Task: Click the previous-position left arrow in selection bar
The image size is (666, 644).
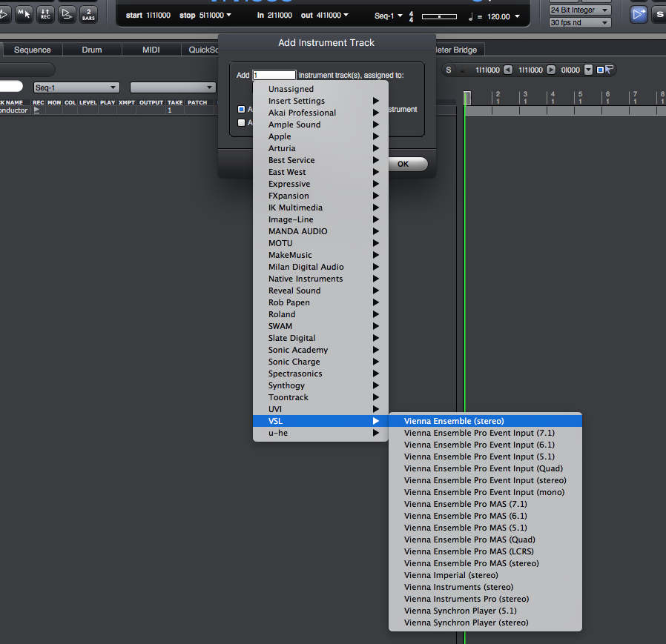Action: tap(508, 70)
